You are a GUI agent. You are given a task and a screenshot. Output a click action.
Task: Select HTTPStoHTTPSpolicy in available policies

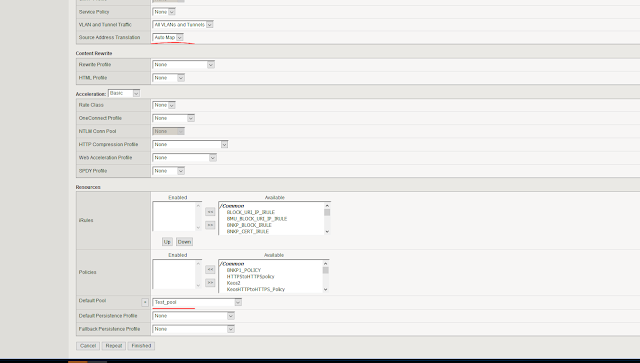click(251, 276)
